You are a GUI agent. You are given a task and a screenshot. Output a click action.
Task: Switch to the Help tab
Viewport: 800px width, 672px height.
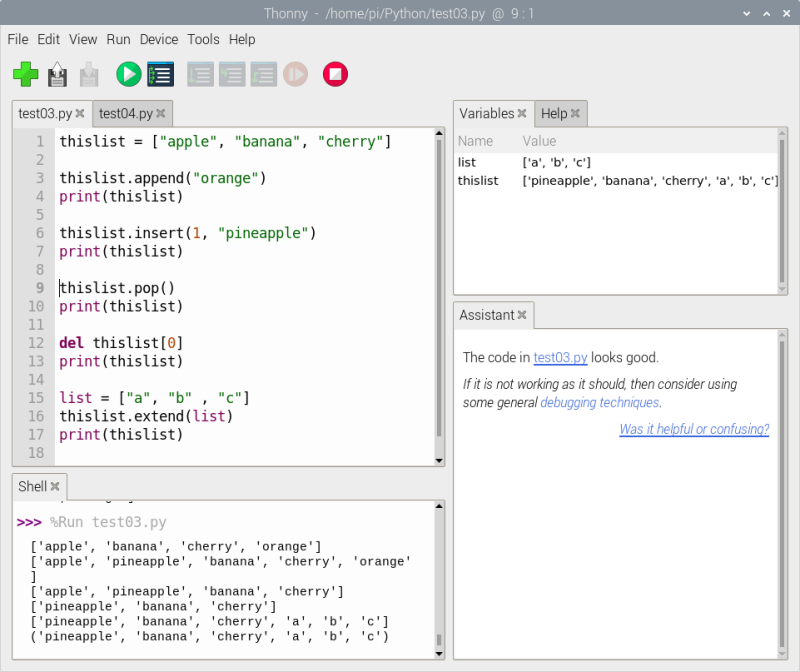click(x=553, y=113)
